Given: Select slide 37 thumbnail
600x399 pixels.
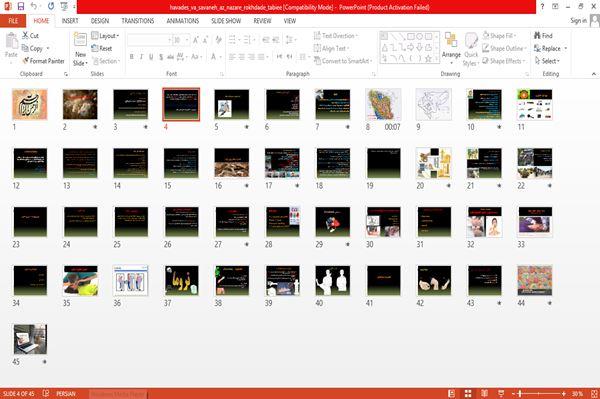Looking at the screenshot, I should (x=181, y=280).
